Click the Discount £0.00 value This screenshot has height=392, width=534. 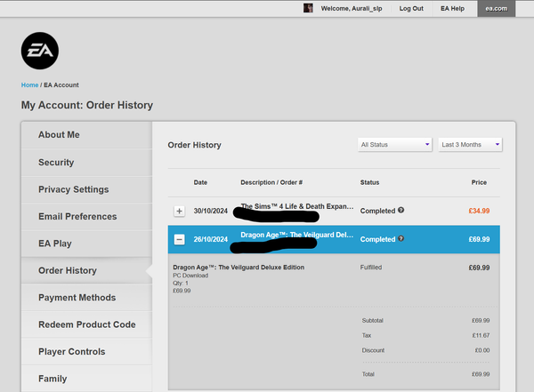click(482, 350)
